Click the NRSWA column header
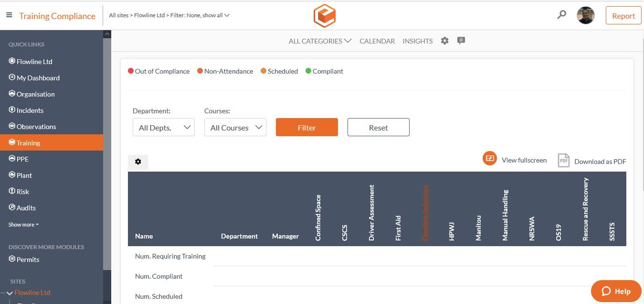 pyautogui.click(x=532, y=229)
